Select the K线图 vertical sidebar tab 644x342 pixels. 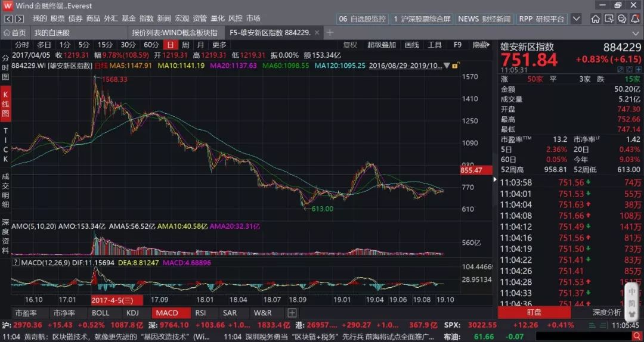[5, 104]
